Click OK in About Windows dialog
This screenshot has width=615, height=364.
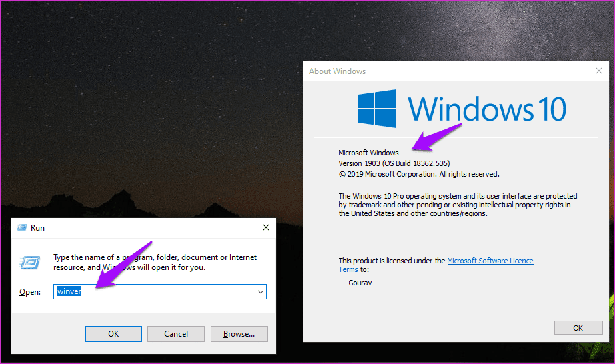[578, 327]
